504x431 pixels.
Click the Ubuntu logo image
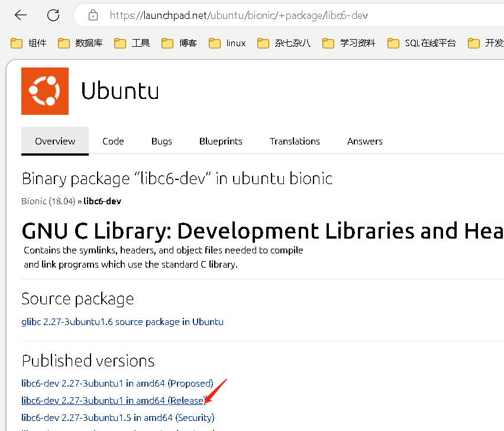(45, 91)
